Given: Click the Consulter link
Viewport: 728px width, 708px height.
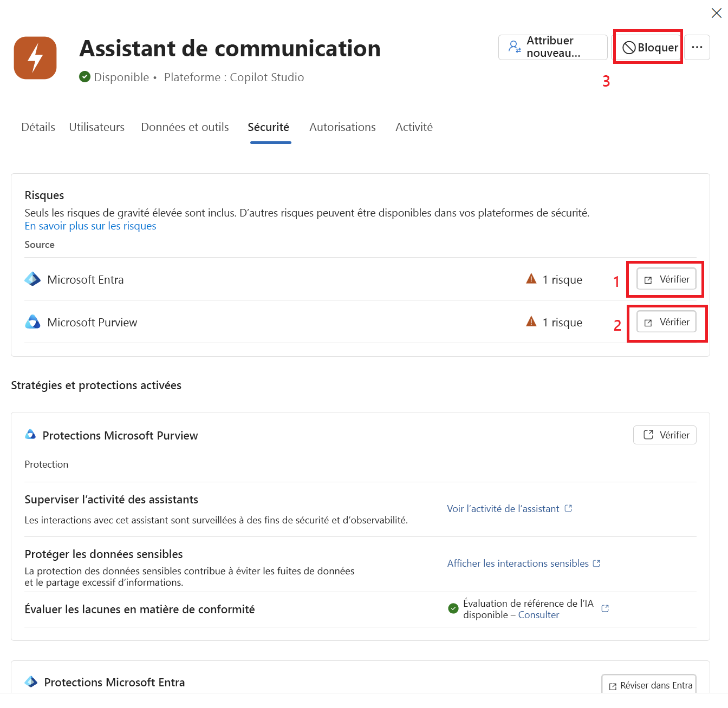Looking at the screenshot, I should (538, 614).
